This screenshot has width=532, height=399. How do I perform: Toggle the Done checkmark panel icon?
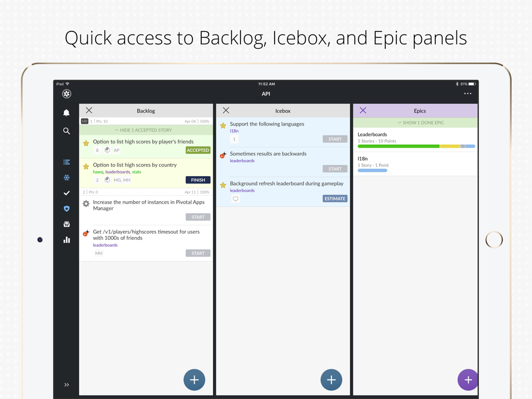(x=66, y=193)
